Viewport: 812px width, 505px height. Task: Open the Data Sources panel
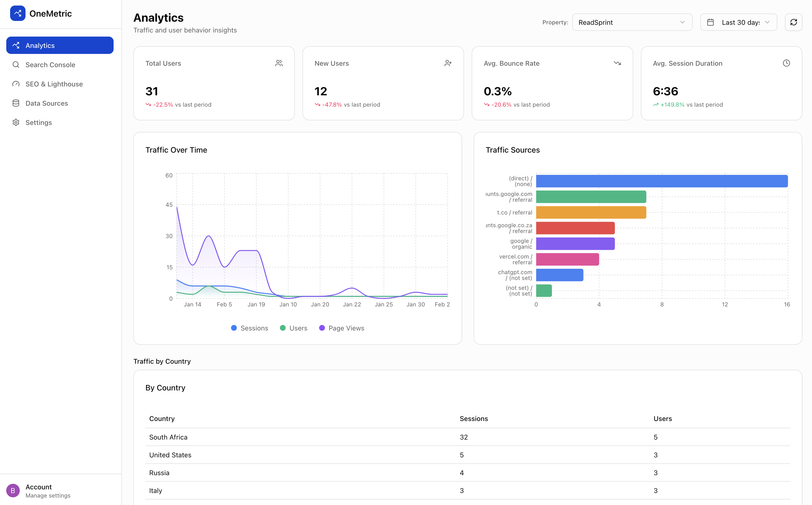pos(46,103)
